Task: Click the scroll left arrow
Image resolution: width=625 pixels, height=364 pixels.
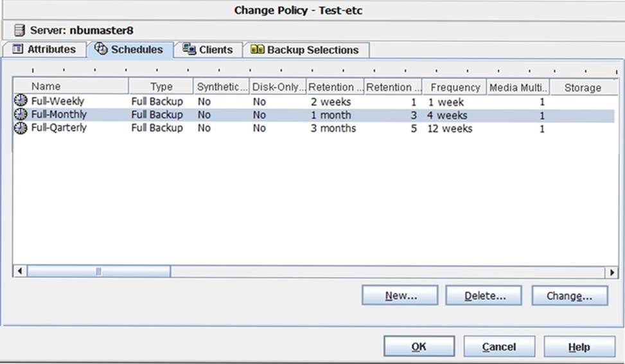Action: [x=20, y=272]
